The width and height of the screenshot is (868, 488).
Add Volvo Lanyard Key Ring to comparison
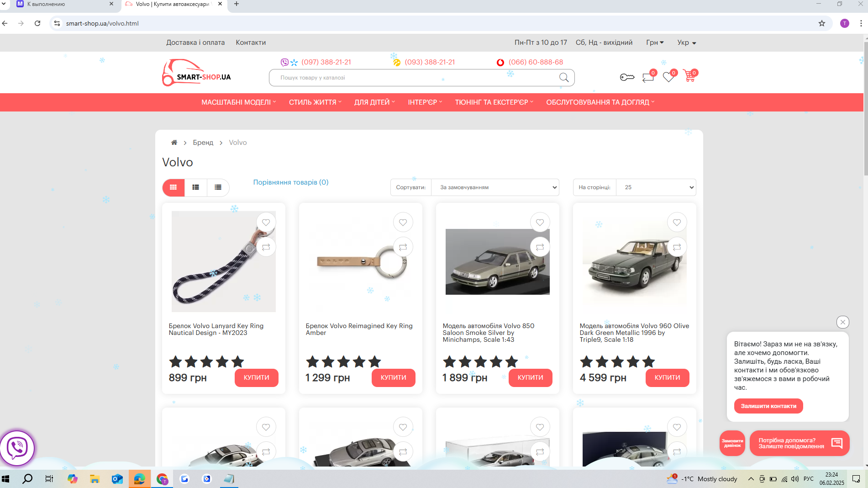coord(266,247)
